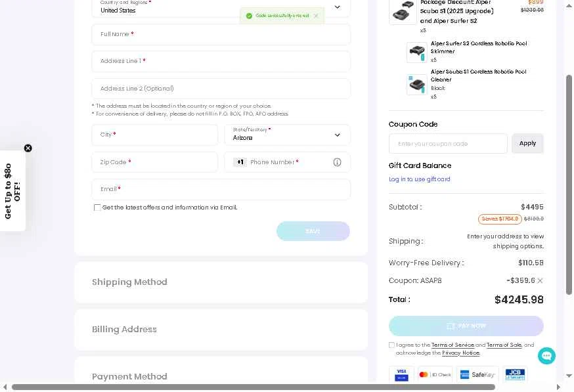The height and width of the screenshot is (392, 574).
Task: Click the vertical scrollbar thumb
Action: pyautogui.click(x=569, y=185)
